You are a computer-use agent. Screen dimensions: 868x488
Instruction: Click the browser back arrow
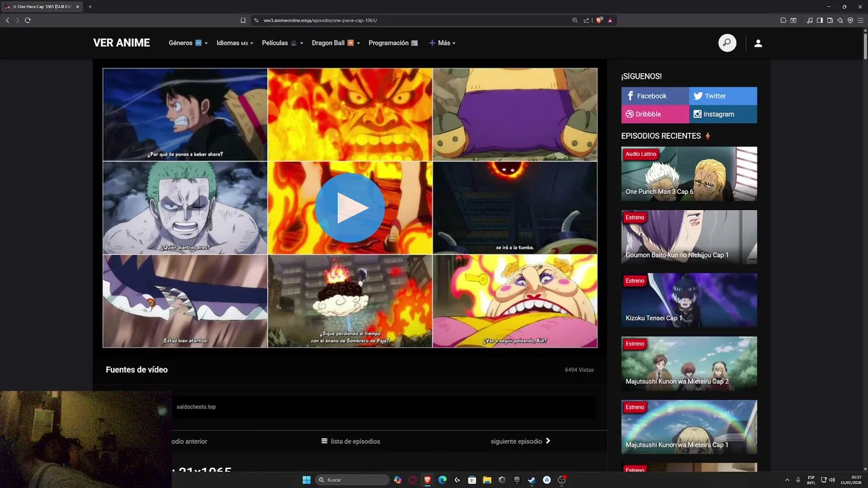tap(7, 20)
